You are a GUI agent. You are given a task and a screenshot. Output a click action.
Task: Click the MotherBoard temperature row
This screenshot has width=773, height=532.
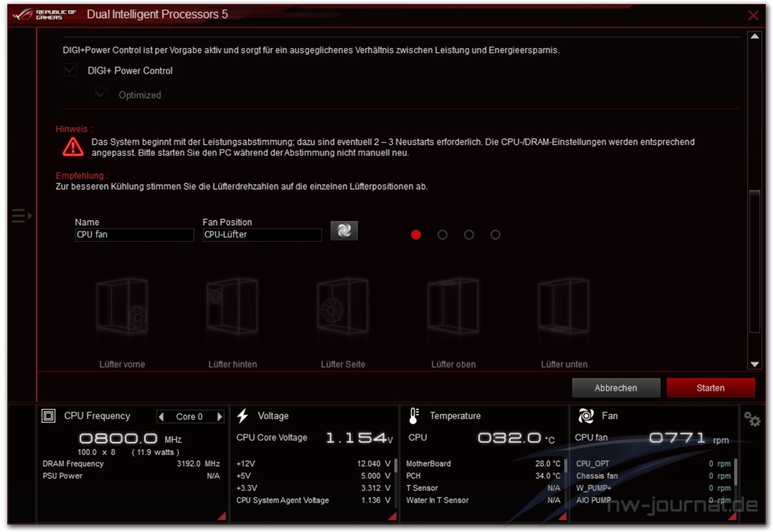coord(483,464)
